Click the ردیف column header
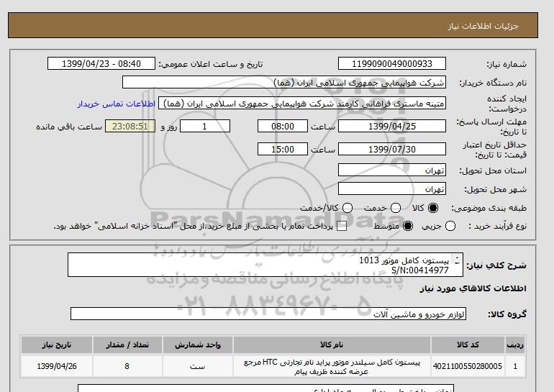 point(515,345)
